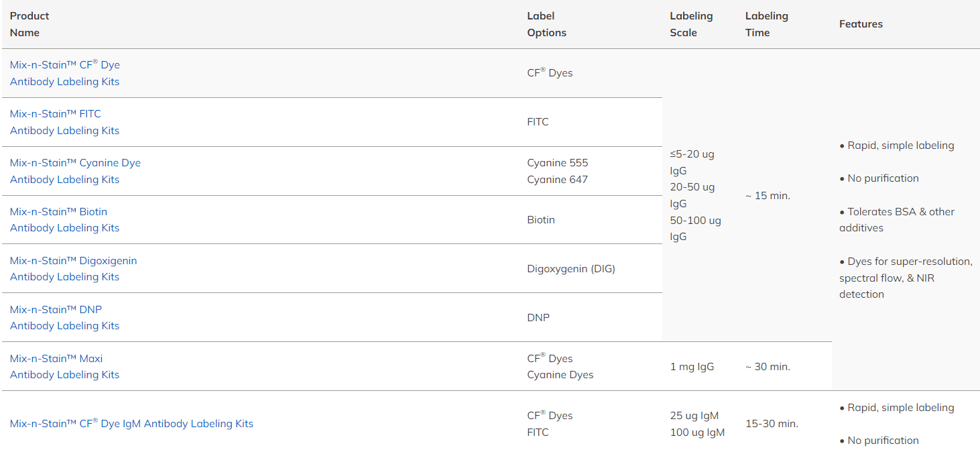This screenshot has height=454, width=980.
Task: Click the 15-30 min. labeling time cell
Action: coord(772,424)
